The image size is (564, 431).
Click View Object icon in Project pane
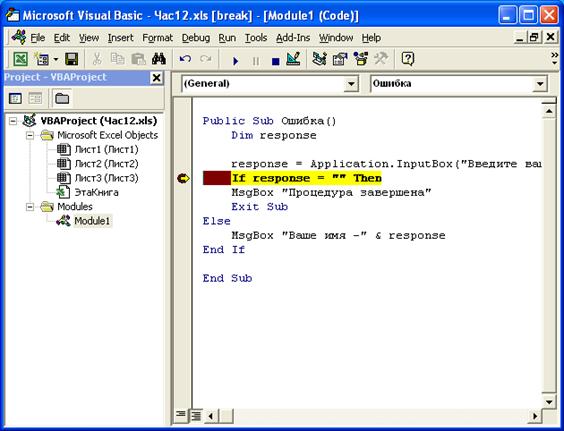(35, 98)
